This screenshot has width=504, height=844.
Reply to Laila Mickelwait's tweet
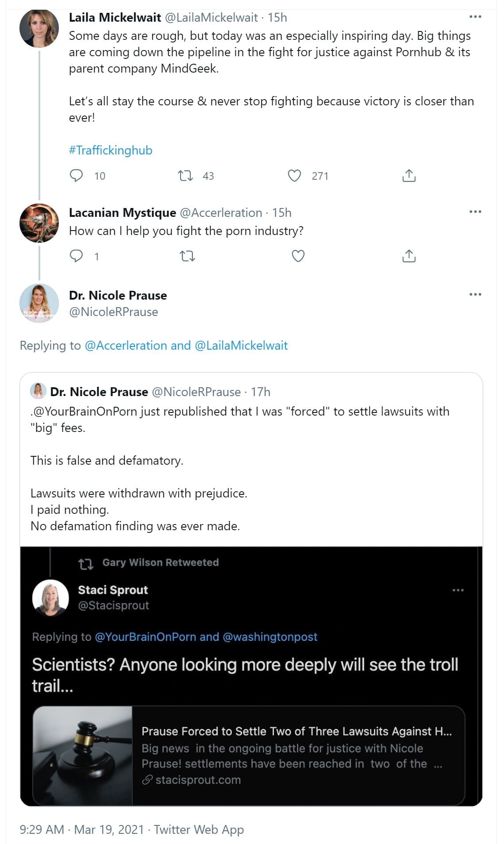[77, 176]
